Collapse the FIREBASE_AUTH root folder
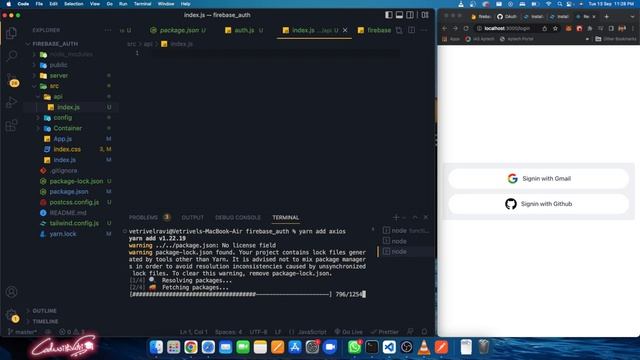 pyautogui.click(x=55, y=44)
